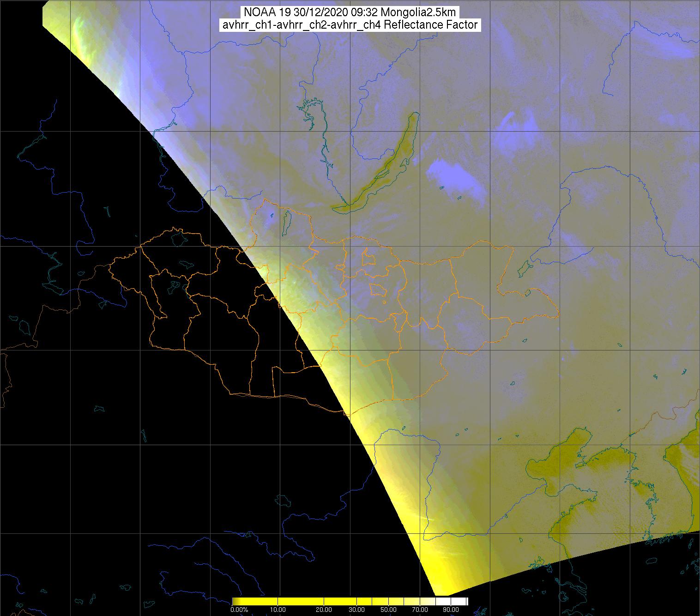Click the '20.00' colorbar label

(x=324, y=610)
